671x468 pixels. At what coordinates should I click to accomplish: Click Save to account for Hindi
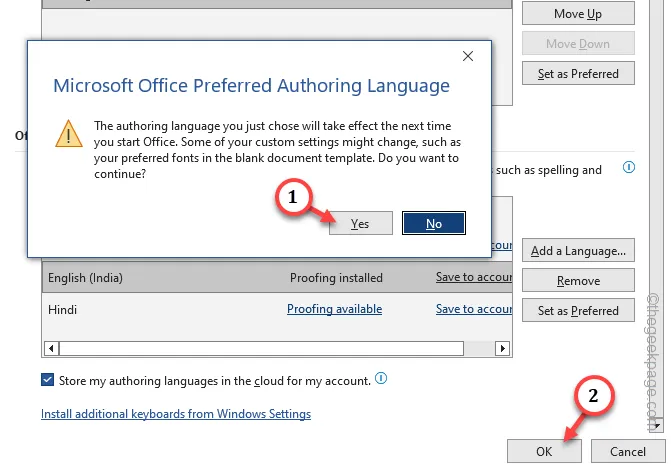click(474, 309)
